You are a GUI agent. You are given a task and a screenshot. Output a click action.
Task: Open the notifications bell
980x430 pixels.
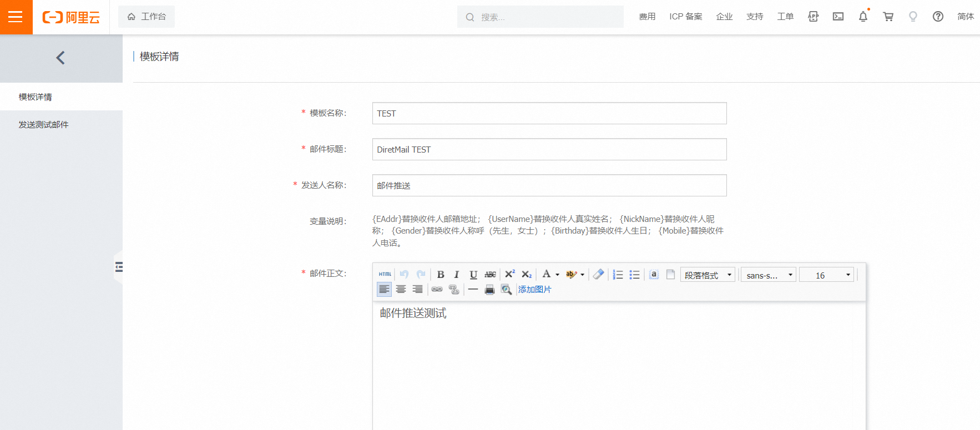[863, 17]
